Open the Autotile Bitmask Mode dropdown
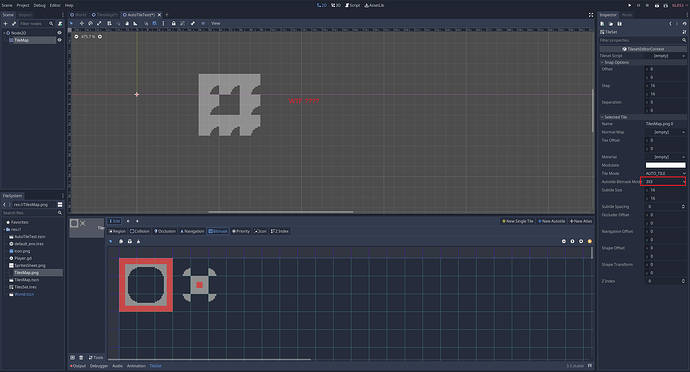Screen dimensions: 690x372 (665, 182)
